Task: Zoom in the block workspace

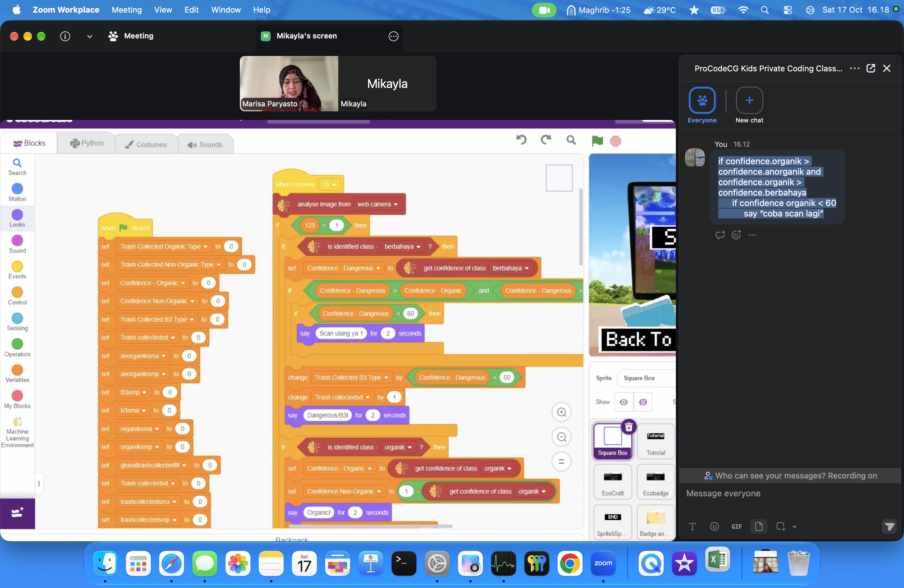Action: [561, 412]
